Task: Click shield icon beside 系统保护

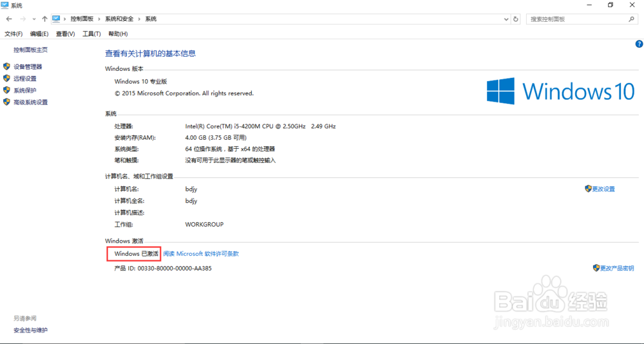Action: click(6, 90)
